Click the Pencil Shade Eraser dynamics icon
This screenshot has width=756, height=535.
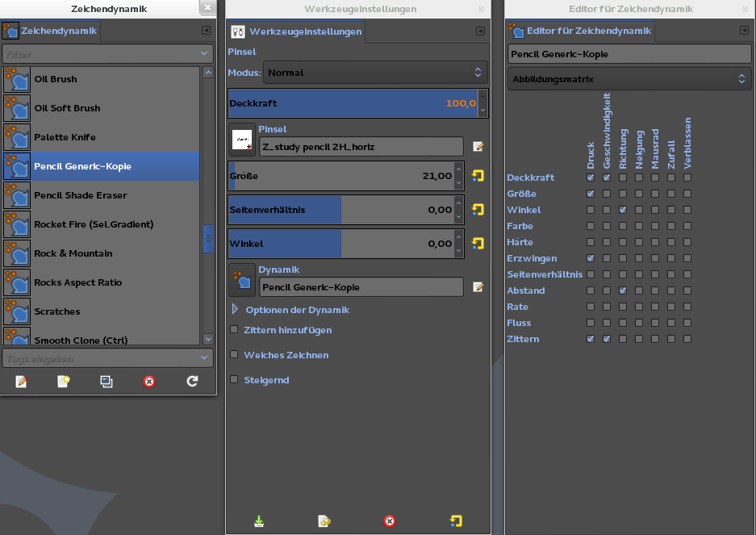click(17, 195)
